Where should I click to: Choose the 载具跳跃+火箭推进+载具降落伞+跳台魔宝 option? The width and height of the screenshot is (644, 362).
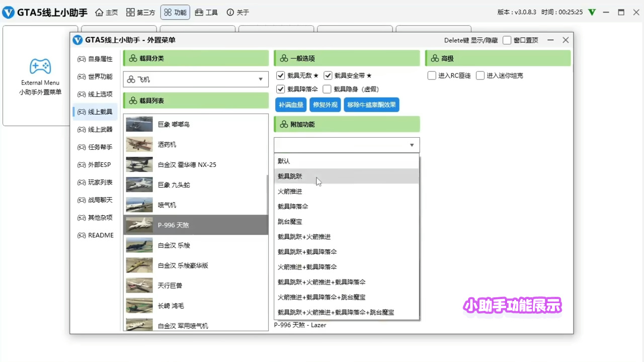pyautogui.click(x=347, y=312)
